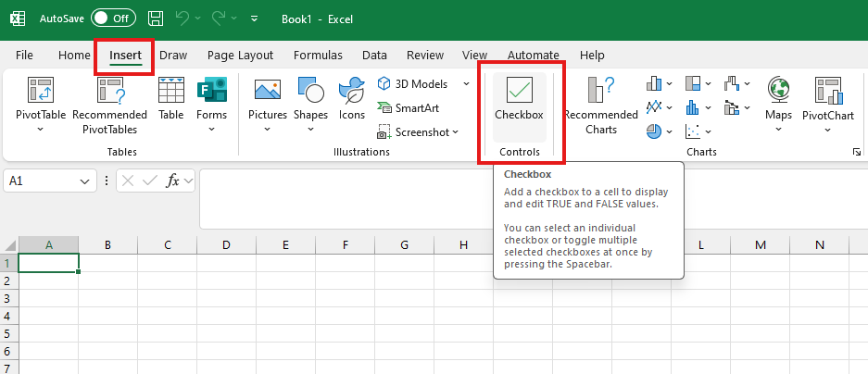Select column C header
Image resolution: width=868 pixels, height=374 pixels.
[167, 245]
